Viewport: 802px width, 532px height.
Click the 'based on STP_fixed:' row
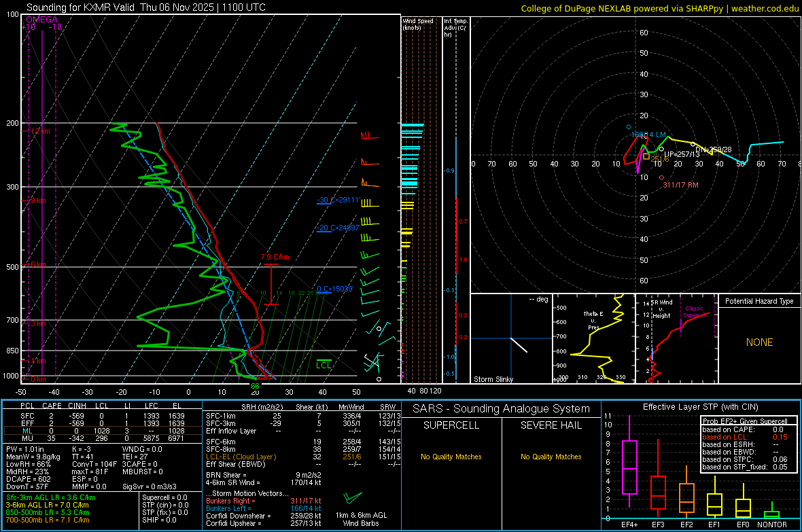pyautogui.click(x=745, y=467)
